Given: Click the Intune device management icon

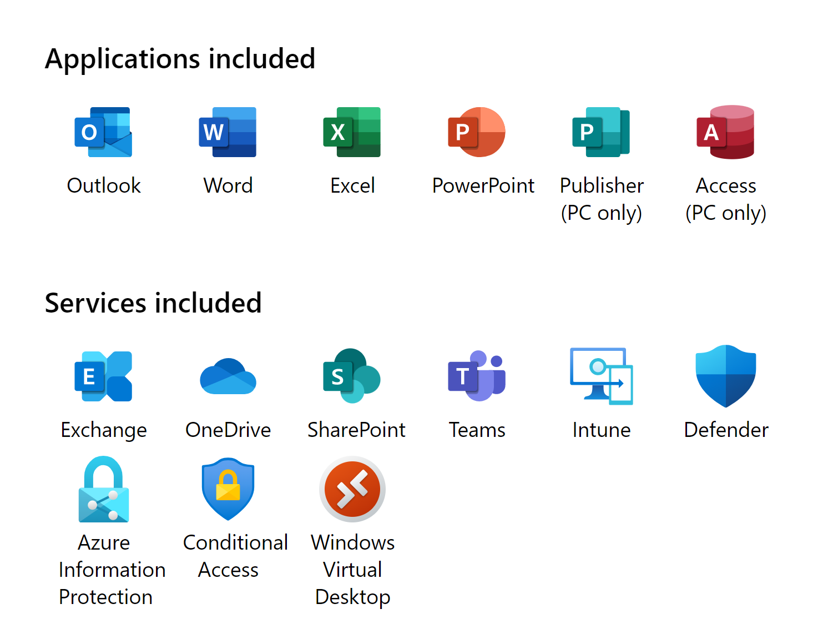Looking at the screenshot, I should (602, 376).
